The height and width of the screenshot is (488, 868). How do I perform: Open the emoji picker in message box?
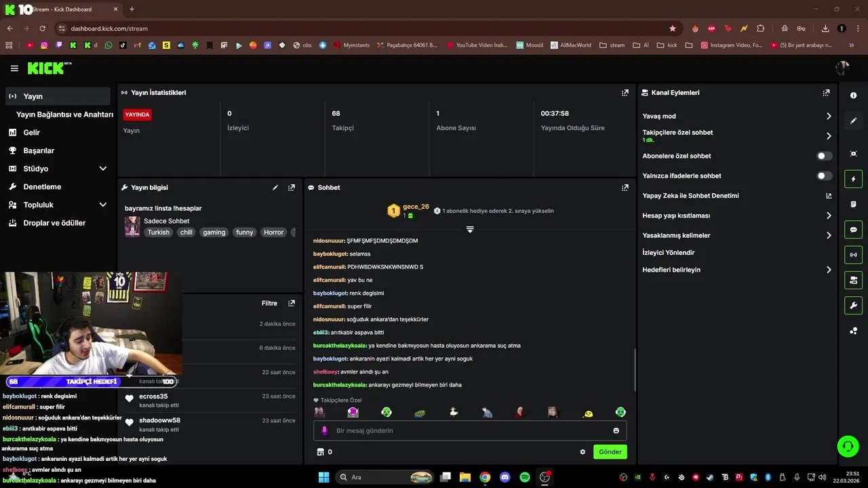pyautogui.click(x=616, y=430)
